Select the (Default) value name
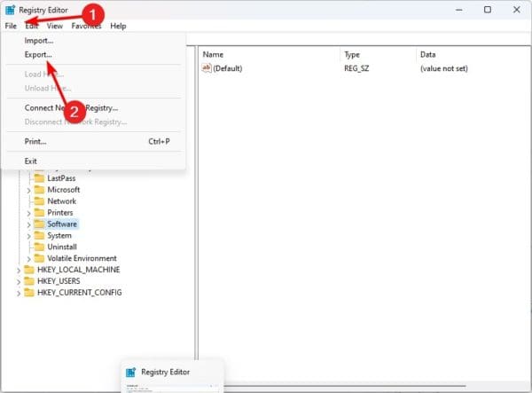The width and height of the screenshot is (532, 393). [228, 68]
